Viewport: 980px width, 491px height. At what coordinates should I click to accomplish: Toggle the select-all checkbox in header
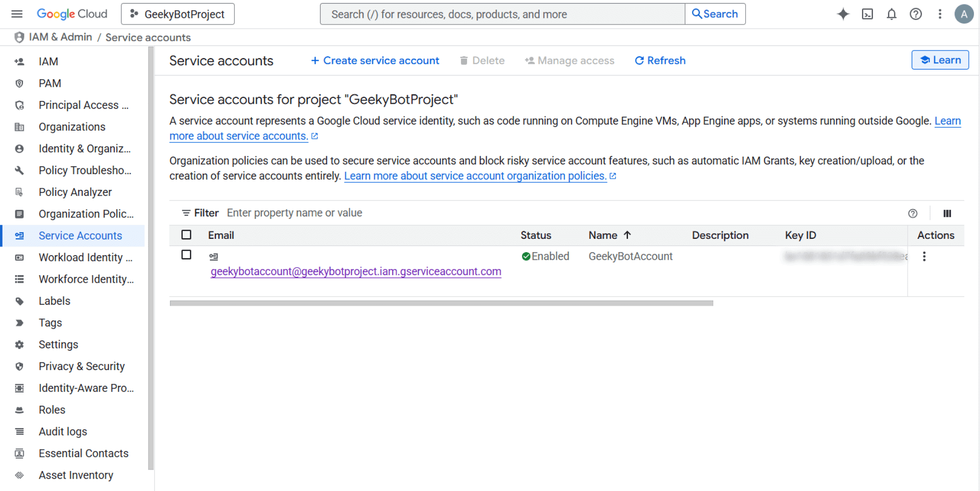pyautogui.click(x=186, y=235)
